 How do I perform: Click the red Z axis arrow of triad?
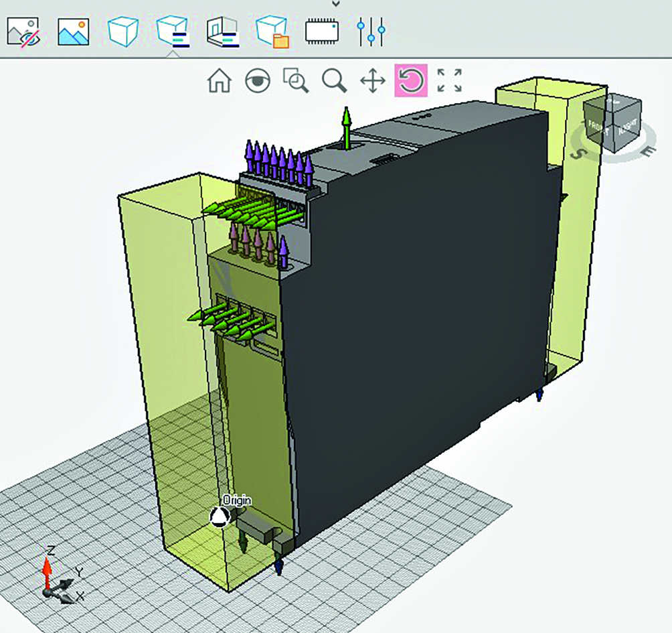click(x=47, y=569)
